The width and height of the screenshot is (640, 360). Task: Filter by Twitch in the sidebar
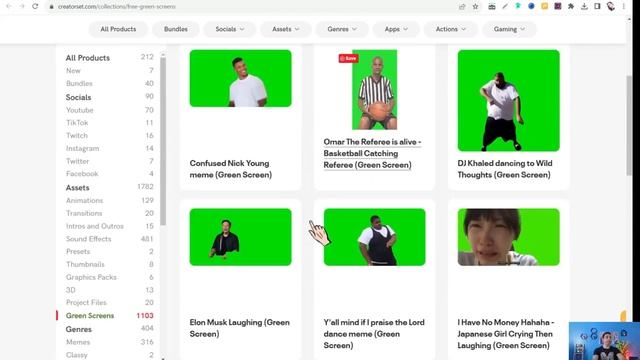[x=77, y=136]
